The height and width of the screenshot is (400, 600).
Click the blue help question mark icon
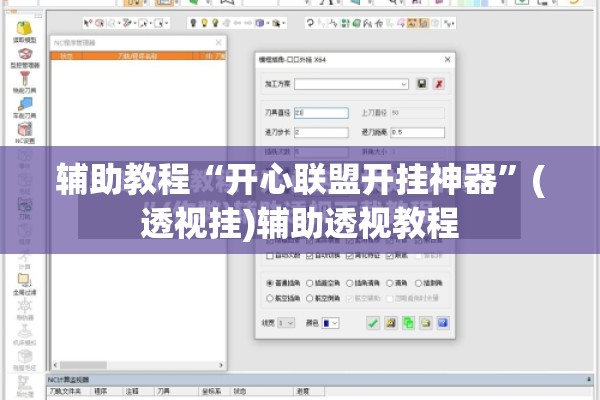pyautogui.click(x=443, y=323)
